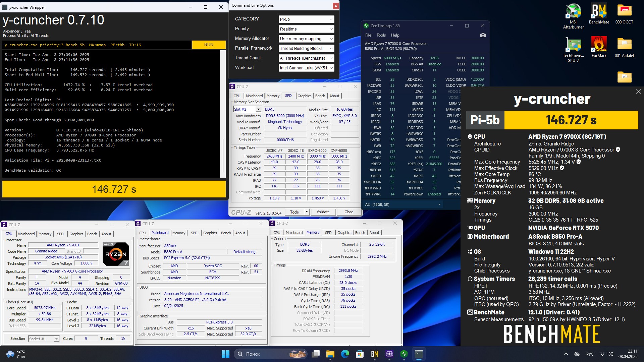Screen dimensions: 644x362
Task: Click the yellow RUN button
Action: coord(209,45)
